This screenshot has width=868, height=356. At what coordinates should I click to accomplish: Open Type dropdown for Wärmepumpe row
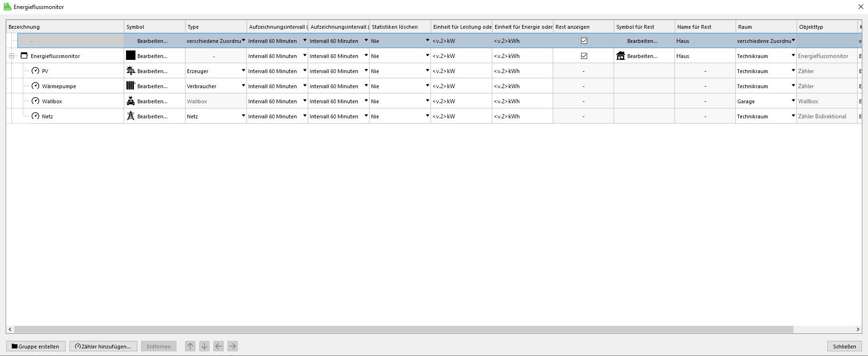tap(244, 86)
